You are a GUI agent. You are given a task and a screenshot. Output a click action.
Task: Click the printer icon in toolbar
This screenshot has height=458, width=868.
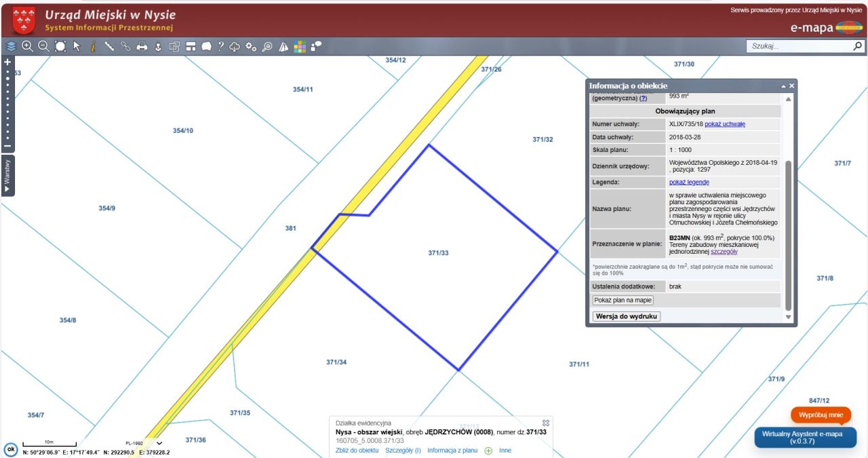[142, 46]
